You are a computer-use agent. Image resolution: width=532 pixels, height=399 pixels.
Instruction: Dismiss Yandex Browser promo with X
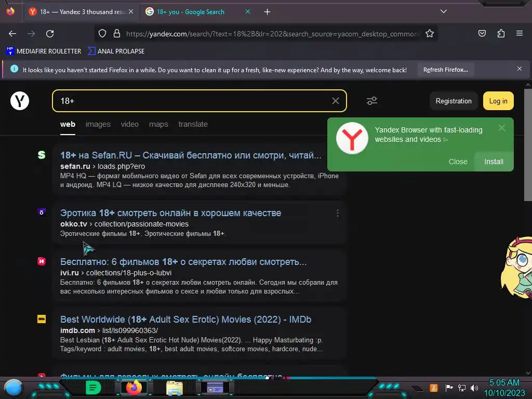[502, 128]
